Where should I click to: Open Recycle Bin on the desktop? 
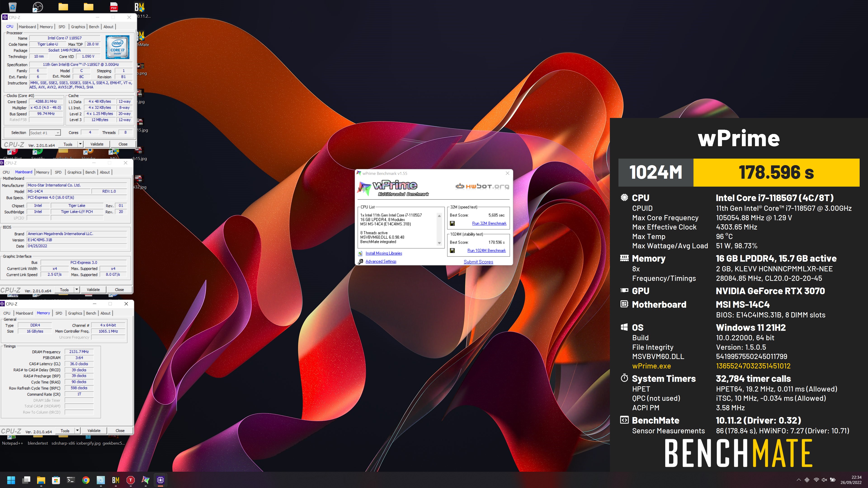click(x=12, y=6)
